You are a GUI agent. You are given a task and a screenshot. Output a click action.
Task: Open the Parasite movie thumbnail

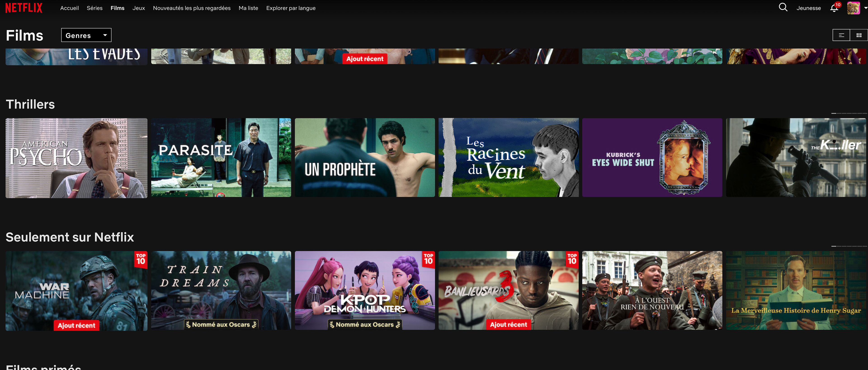click(221, 158)
